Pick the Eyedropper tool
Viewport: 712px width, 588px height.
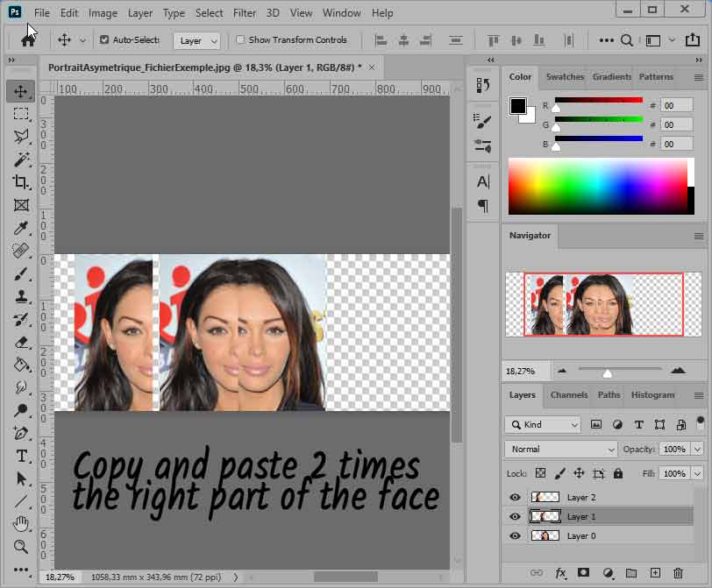click(x=21, y=228)
